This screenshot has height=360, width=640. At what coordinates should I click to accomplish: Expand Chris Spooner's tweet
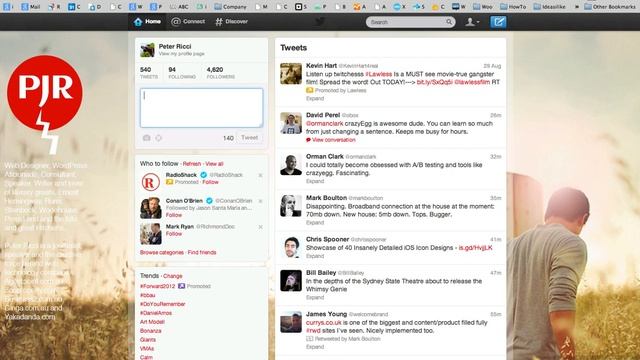coord(315,256)
